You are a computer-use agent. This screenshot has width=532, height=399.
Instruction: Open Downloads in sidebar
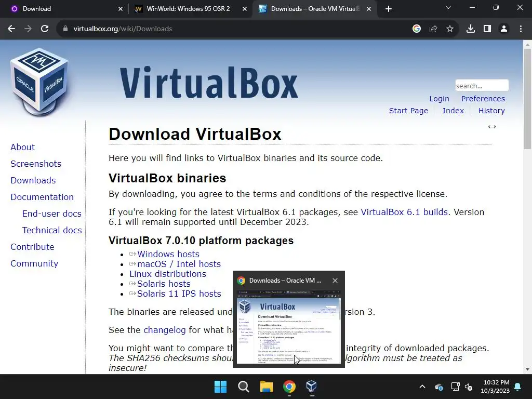pyautogui.click(x=33, y=180)
